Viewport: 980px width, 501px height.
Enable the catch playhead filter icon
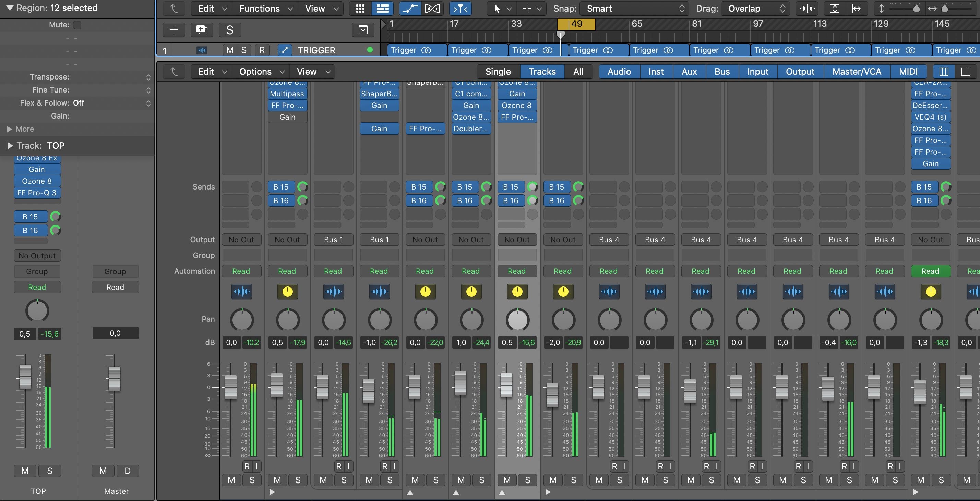click(459, 8)
